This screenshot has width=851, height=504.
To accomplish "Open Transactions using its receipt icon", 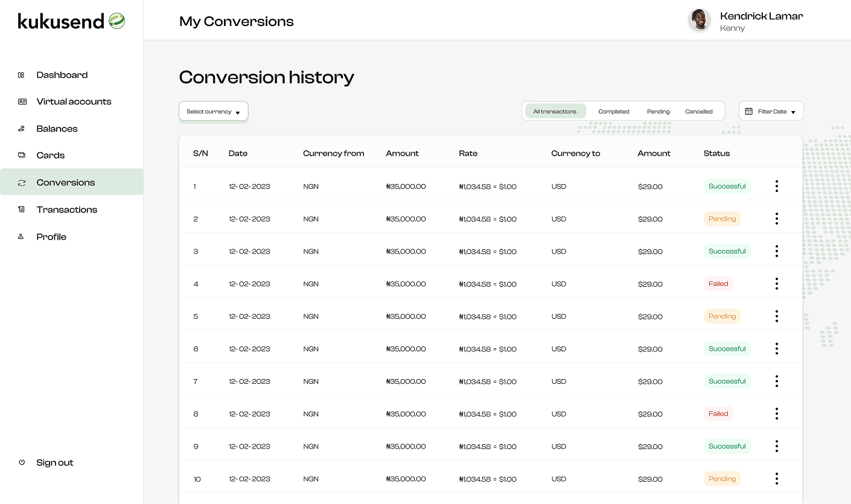I will tap(21, 209).
